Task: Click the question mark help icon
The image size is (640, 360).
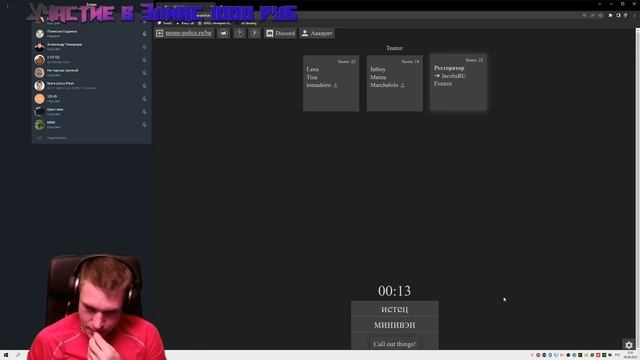Action: click(239, 33)
